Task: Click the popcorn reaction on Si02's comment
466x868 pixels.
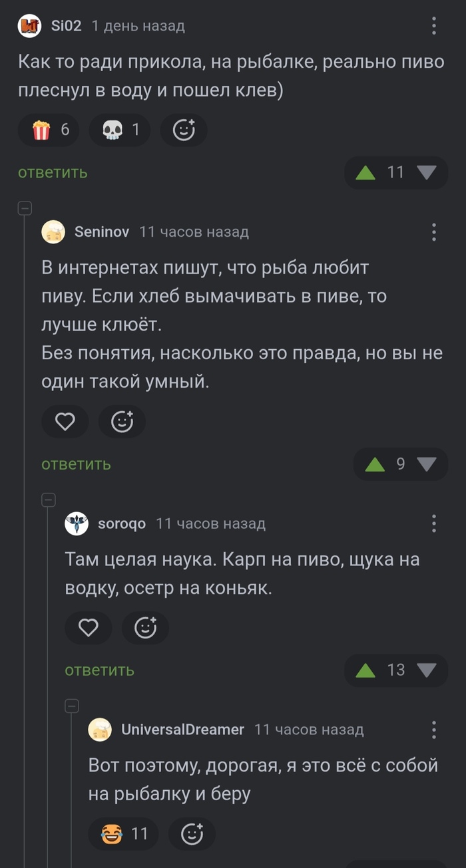Action: (x=48, y=130)
